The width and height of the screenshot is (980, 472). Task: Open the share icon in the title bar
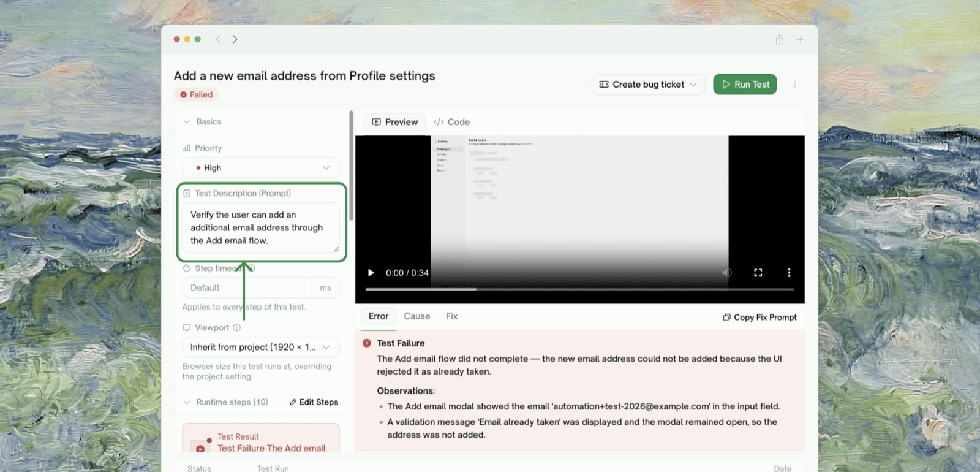pyautogui.click(x=780, y=39)
